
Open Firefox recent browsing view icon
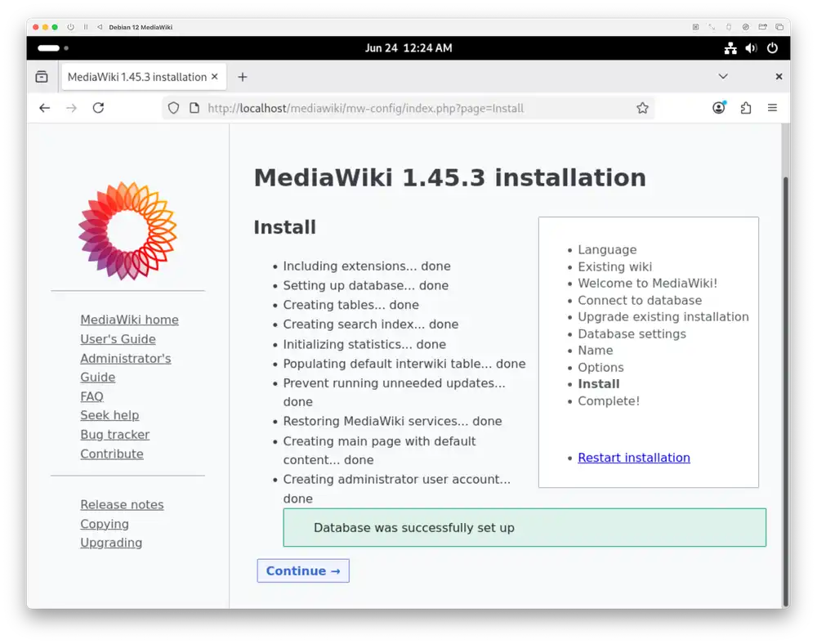pyautogui.click(x=42, y=77)
